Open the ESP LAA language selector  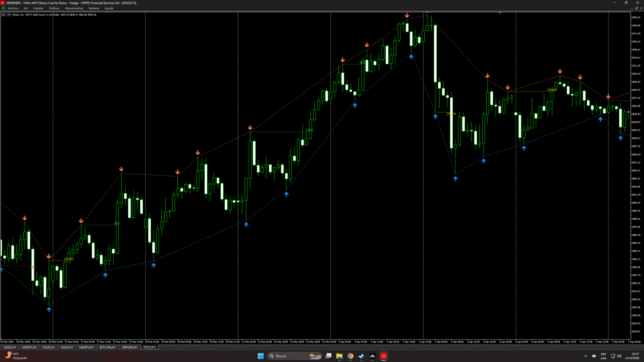click(x=603, y=356)
